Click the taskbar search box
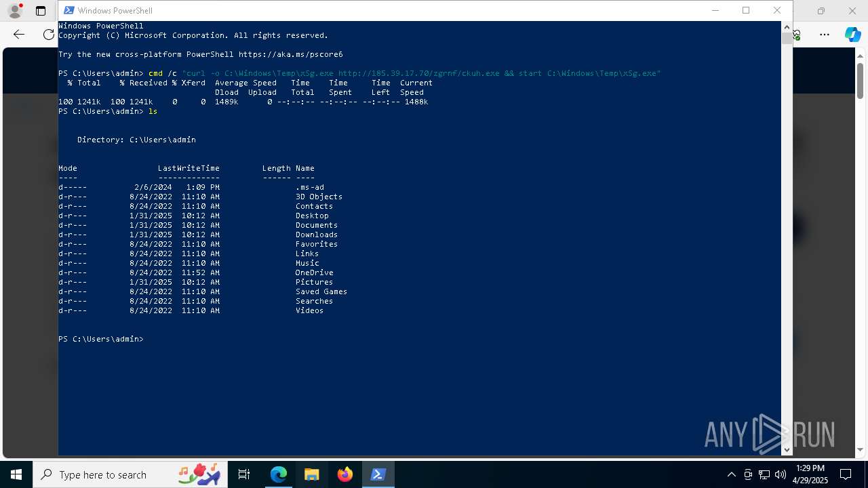The width and height of the screenshot is (868, 488). 131,474
